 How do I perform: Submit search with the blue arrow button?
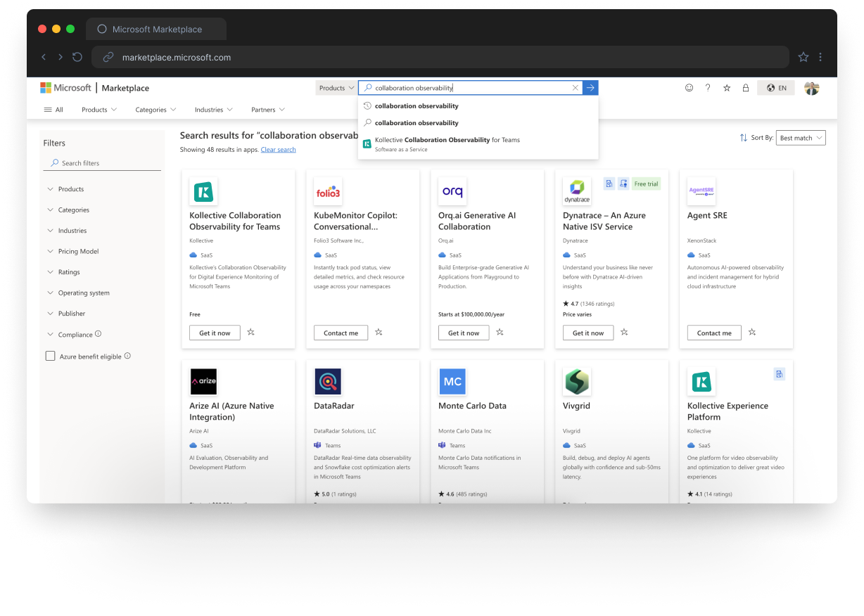coord(590,88)
